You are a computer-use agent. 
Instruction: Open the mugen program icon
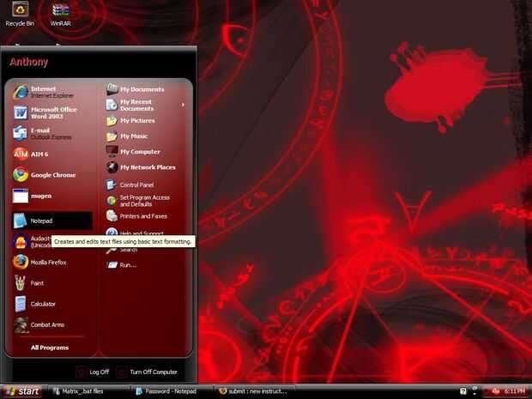(x=21, y=196)
